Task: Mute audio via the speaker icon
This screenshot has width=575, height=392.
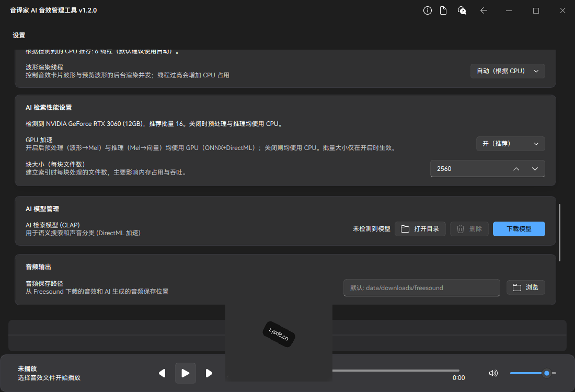Action: tap(493, 373)
